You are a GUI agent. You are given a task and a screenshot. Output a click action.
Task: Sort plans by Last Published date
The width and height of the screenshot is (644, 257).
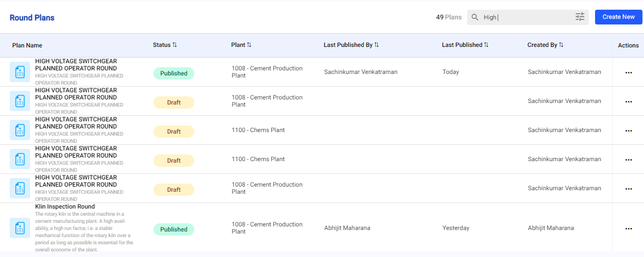(486, 45)
